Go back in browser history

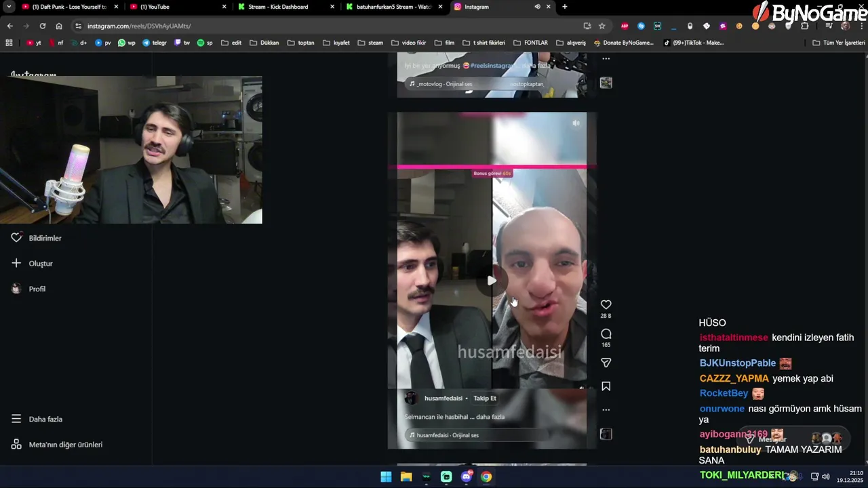point(10,26)
